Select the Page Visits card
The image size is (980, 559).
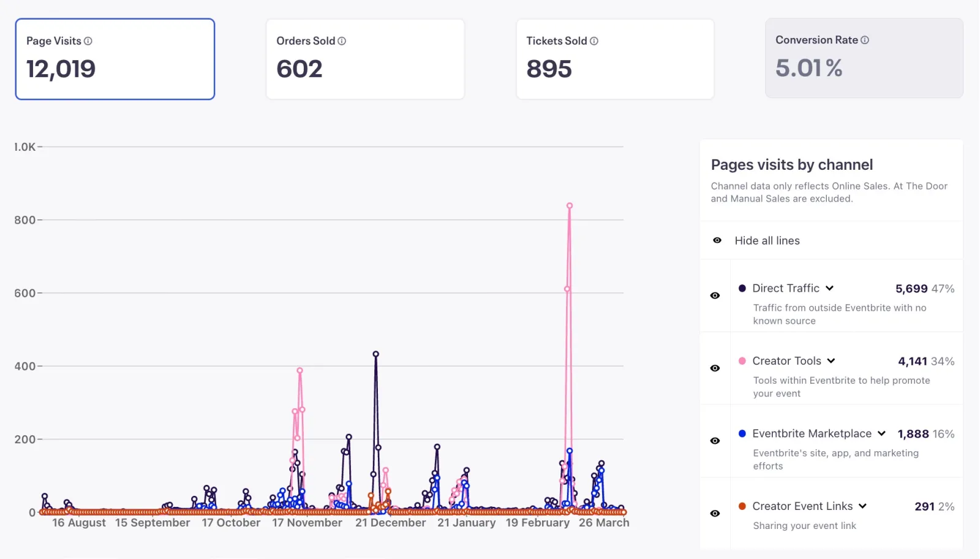click(x=115, y=58)
